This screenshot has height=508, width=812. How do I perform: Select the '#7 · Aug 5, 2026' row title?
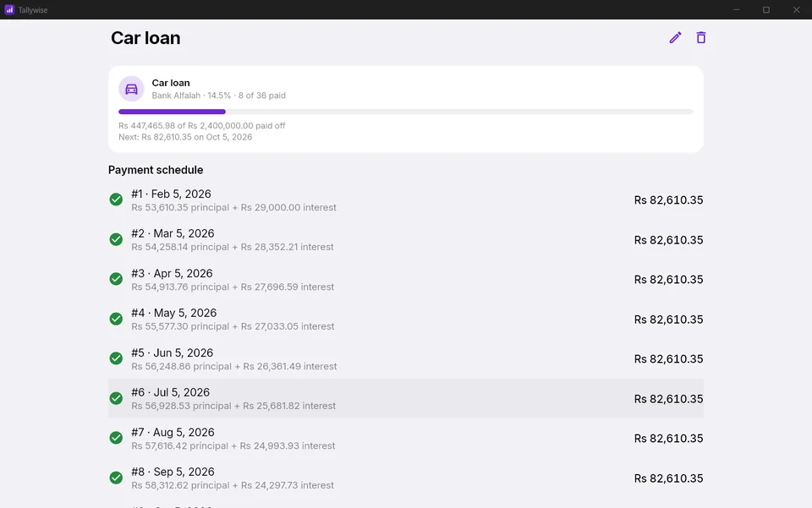[173, 433]
